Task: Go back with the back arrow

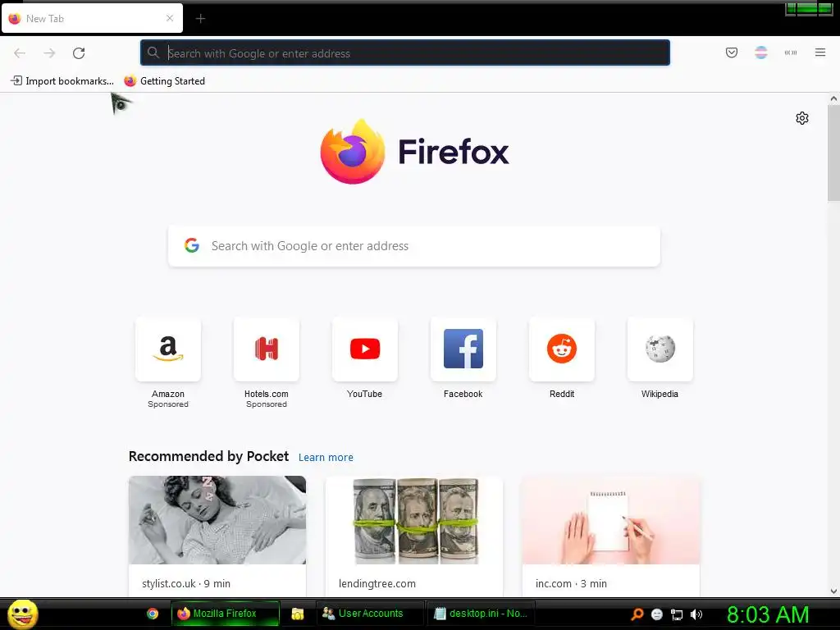Action: pos(20,53)
